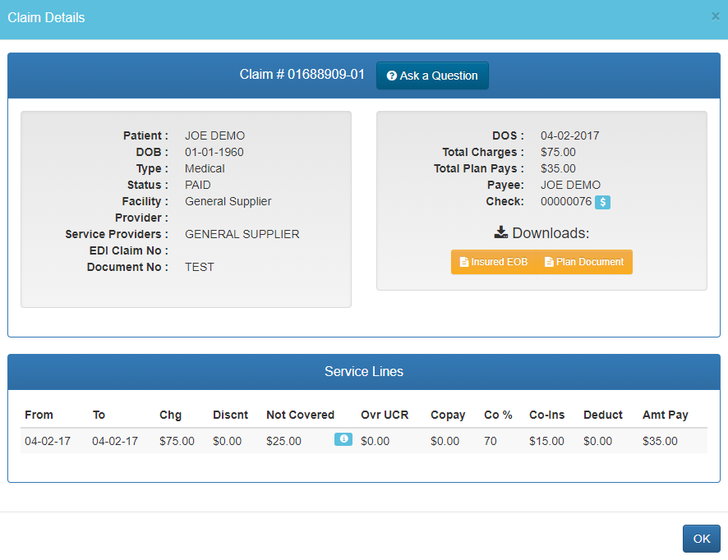Click the Ask a Question button

tap(432, 76)
